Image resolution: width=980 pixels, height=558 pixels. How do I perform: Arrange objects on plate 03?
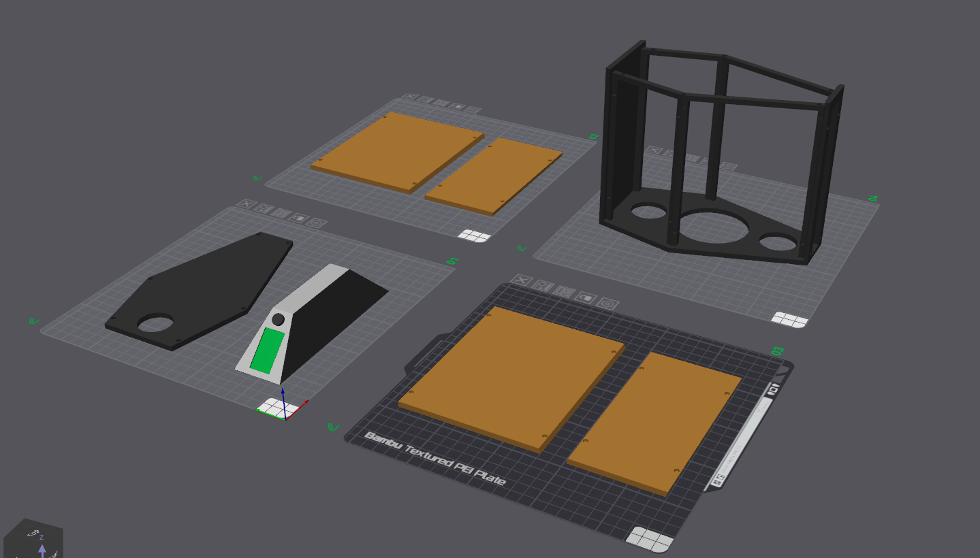(x=565, y=291)
